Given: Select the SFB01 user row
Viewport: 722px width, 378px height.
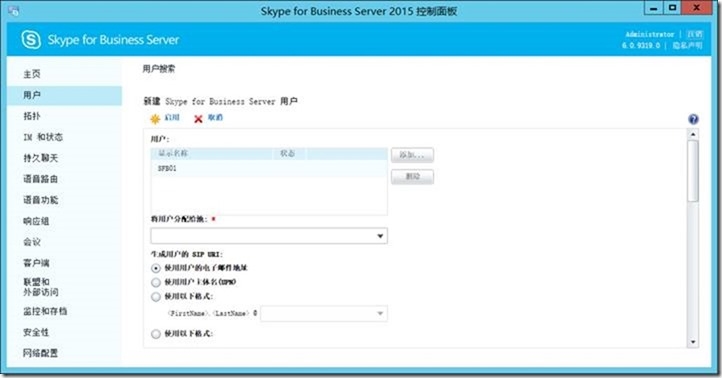Looking at the screenshot, I should pyautogui.click(x=269, y=169).
